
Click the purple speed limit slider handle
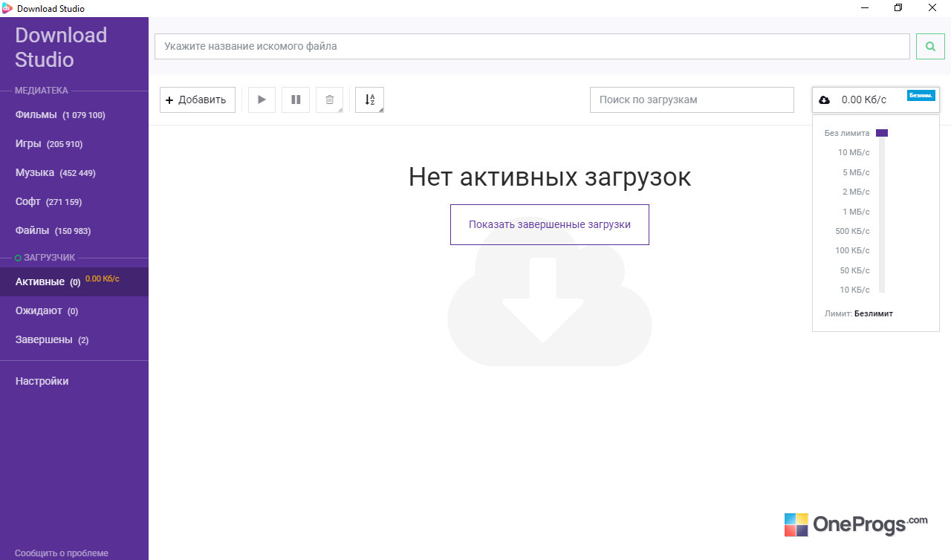pos(882,133)
